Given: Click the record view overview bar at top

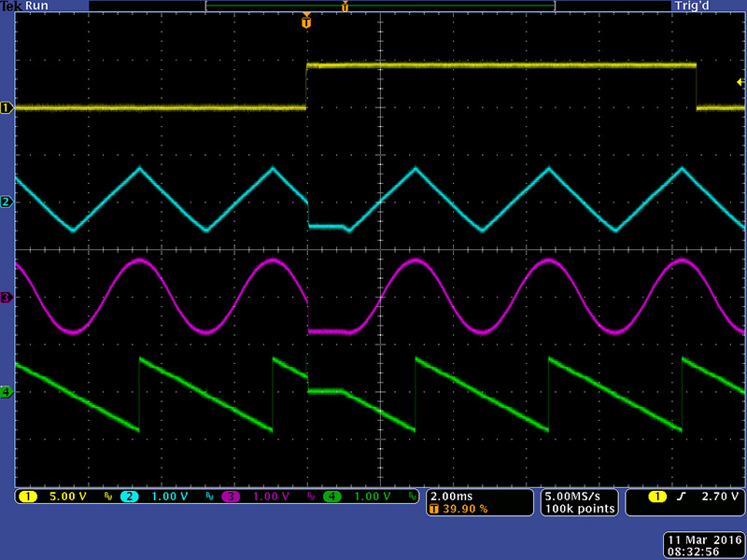Looking at the screenshot, I should (379, 6).
